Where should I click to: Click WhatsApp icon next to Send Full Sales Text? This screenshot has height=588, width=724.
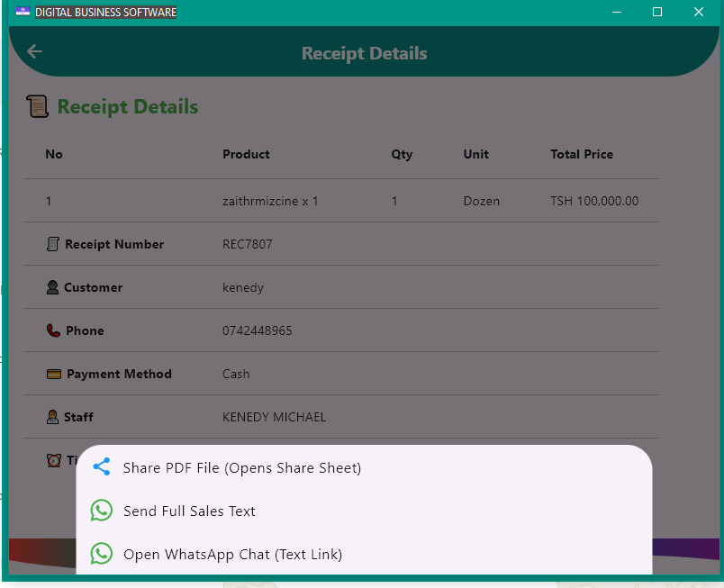[x=102, y=511]
